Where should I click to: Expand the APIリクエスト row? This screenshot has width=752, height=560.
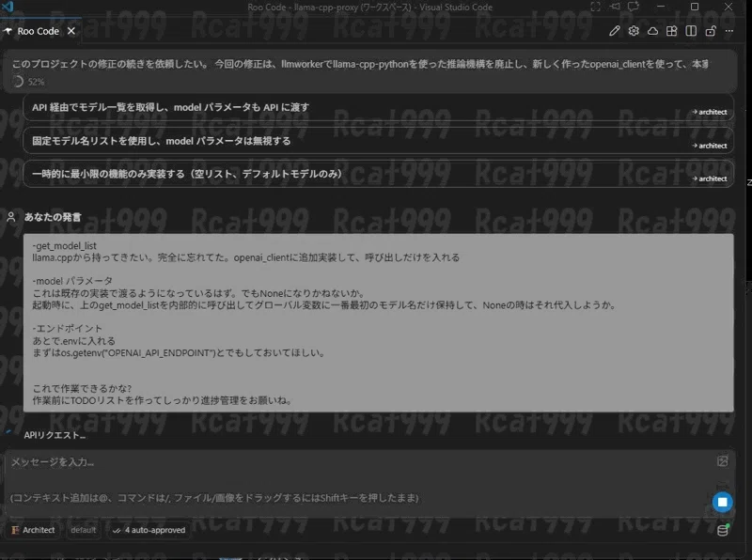coord(55,435)
